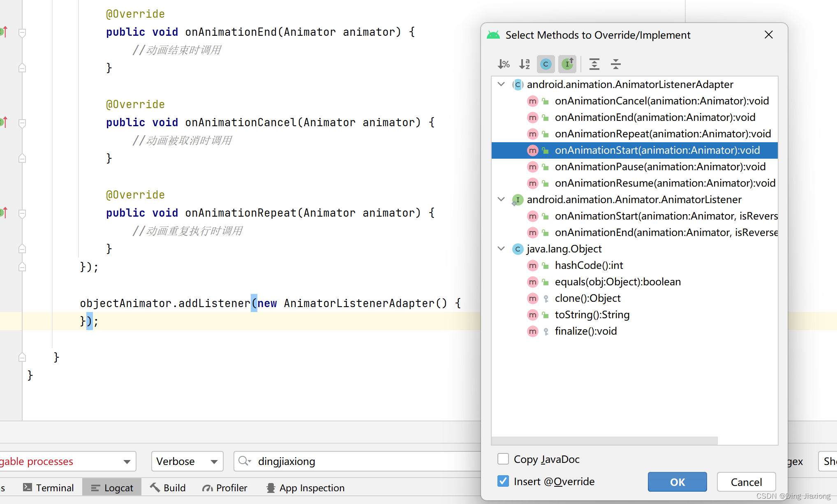Click the protected key icon beside clone

(546, 299)
